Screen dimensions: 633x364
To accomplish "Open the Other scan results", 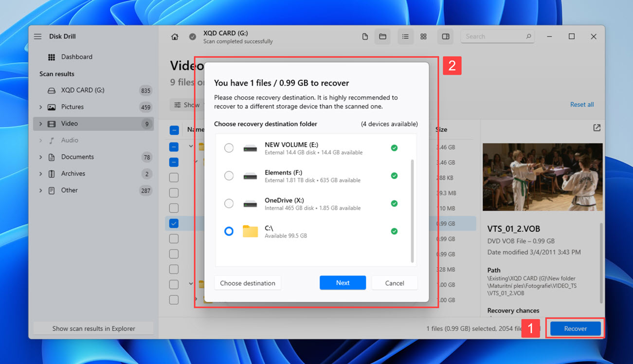I will point(93,190).
